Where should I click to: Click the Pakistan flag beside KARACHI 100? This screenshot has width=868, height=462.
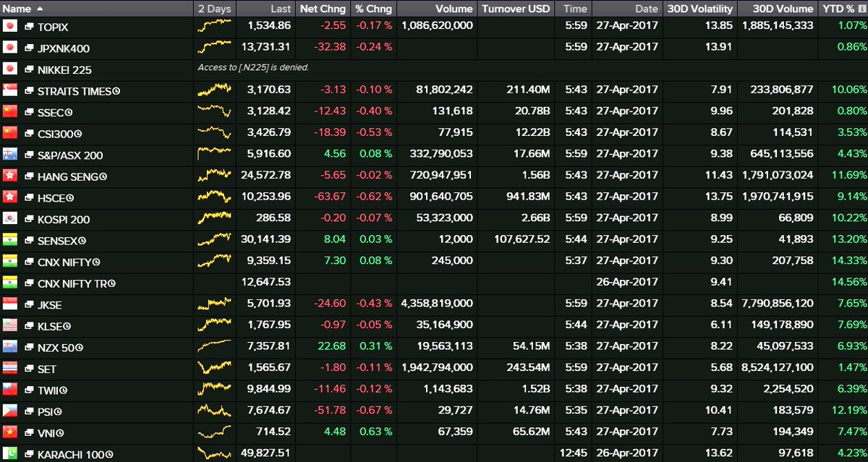coord(10,453)
